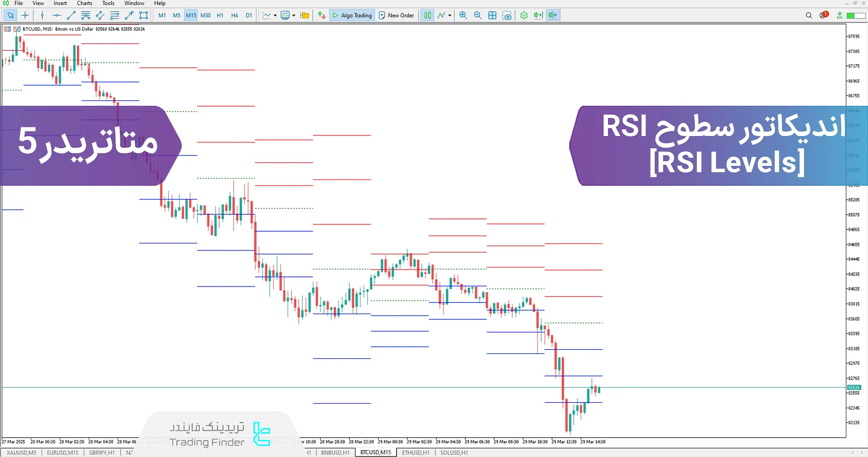Click the search magnifier in the top-right

pos(809,15)
